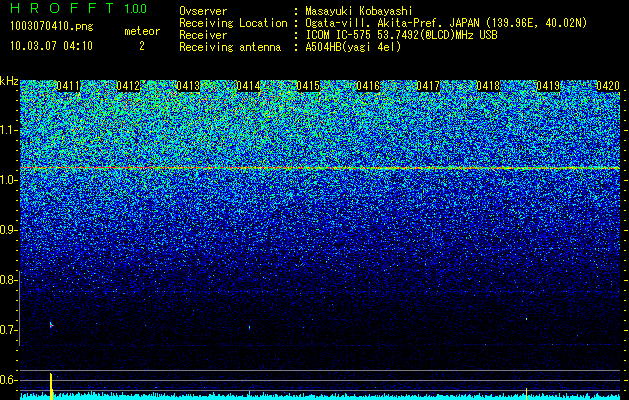Click the tall yellow power spike near 0411
629x400 pixels.
coord(51,386)
